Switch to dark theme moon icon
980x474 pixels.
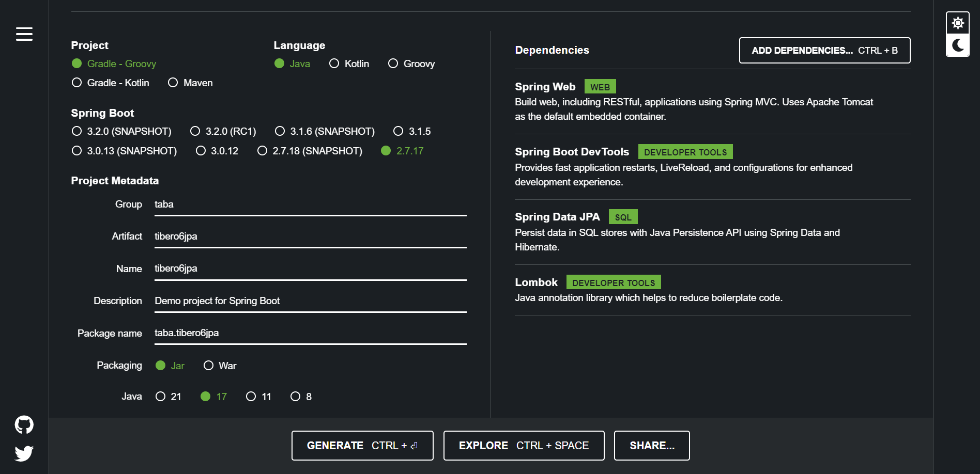[958, 45]
